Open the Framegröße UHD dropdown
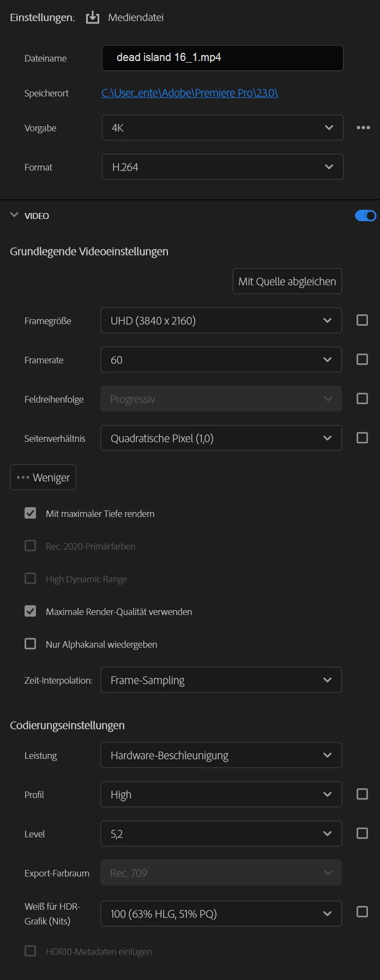Viewport: 380px width, 980px height. pos(221,320)
